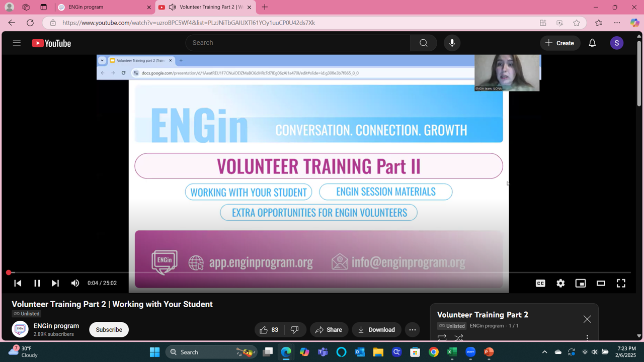Toggle loop playlist

pyautogui.click(x=442, y=338)
